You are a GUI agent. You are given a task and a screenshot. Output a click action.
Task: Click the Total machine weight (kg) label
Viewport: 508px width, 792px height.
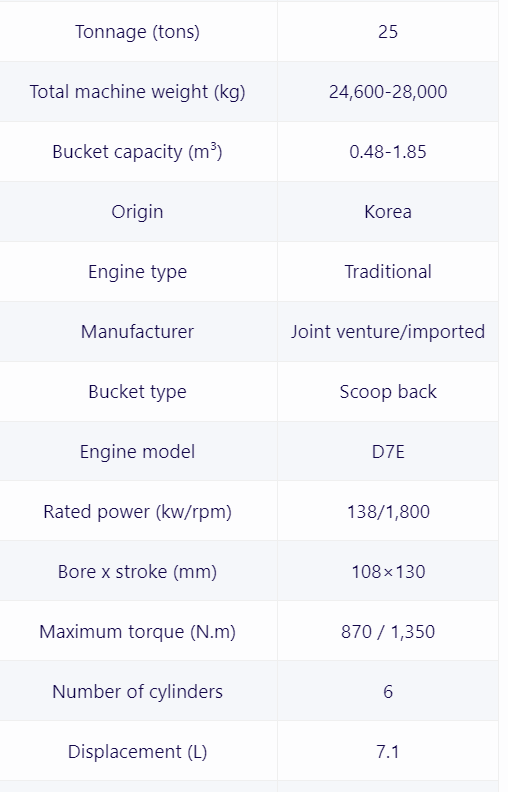137,92
